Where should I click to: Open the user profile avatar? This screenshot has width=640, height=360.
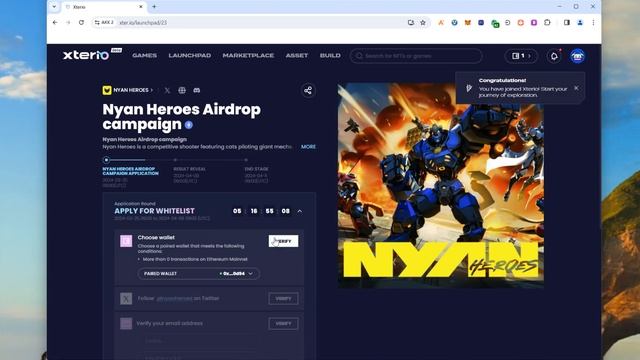pyautogui.click(x=577, y=56)
